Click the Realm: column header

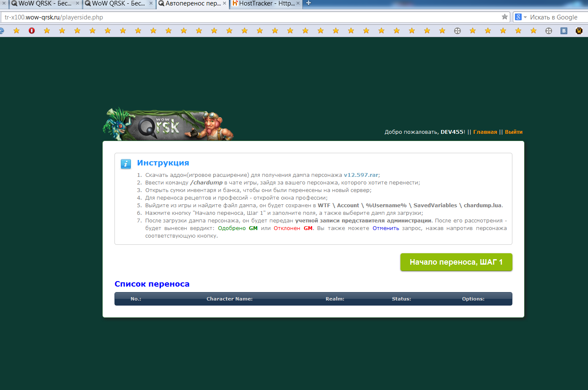(335, 299)
